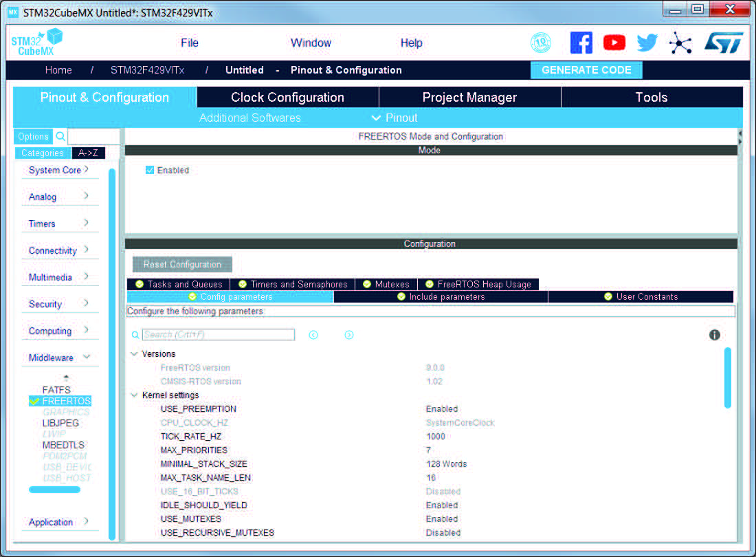Image resolution: width=756 pixels, height=557 pixels.
Task: Switch to Project Manager tab
Action: [469, 98]
